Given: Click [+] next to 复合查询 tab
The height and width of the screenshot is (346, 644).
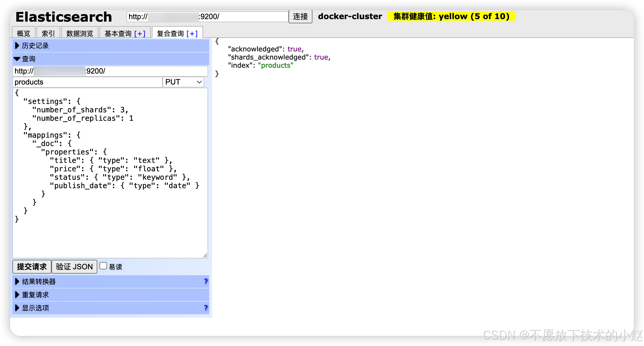Looking at the screenshot, I should (x=192, y=34).
